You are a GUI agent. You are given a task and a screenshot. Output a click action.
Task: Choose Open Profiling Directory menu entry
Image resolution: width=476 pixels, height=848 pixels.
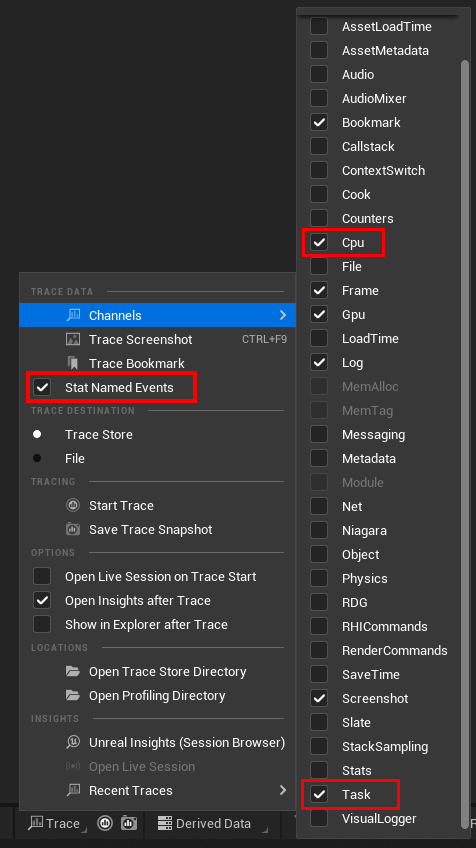coord(157,695)
